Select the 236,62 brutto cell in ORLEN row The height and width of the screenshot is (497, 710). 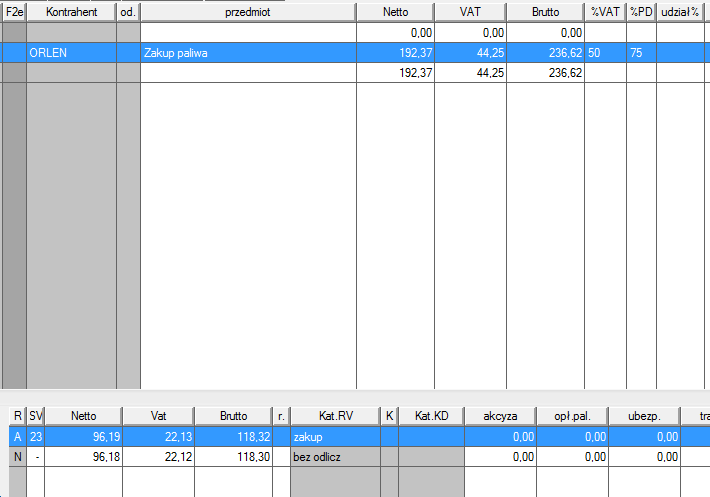click(545, 53)
